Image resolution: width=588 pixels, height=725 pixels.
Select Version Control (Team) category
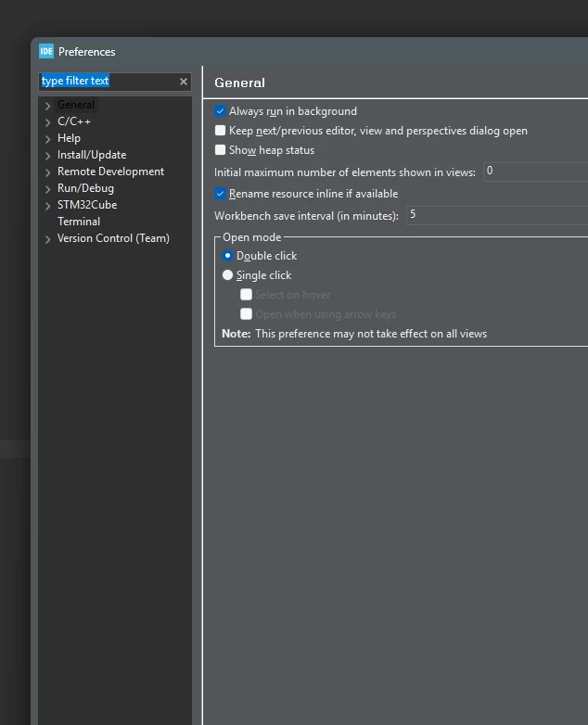[113, 238]
